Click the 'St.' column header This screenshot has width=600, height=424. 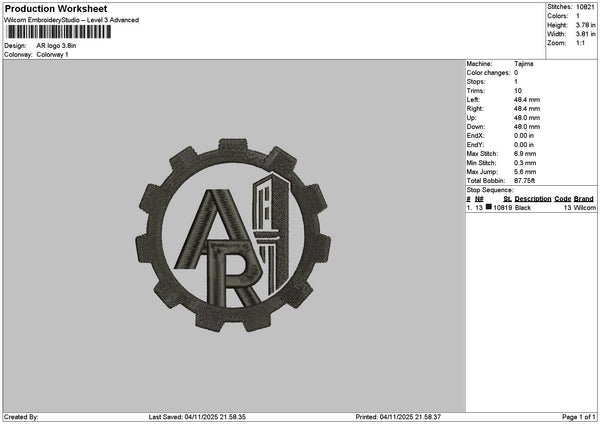507,199
